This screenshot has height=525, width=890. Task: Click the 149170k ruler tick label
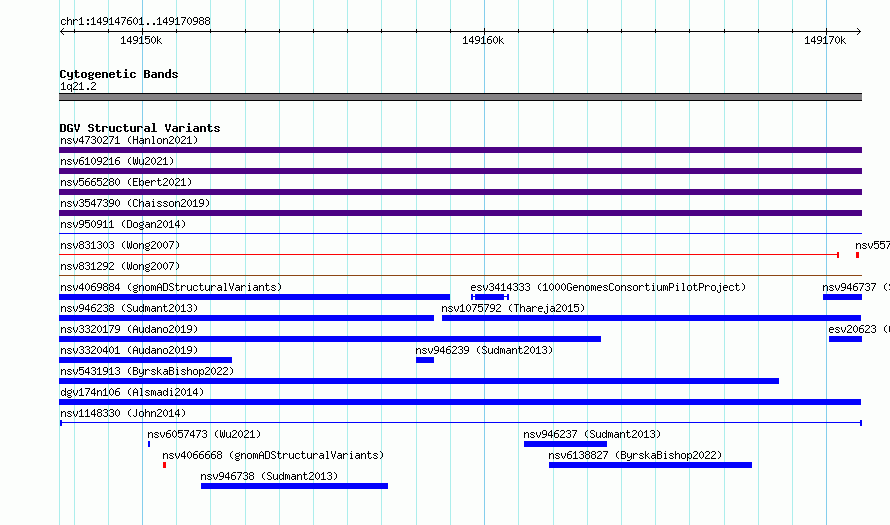(x=825, y=40)
